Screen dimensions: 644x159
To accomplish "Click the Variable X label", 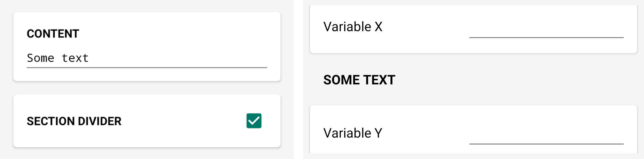I will click(x=353, y=27).
